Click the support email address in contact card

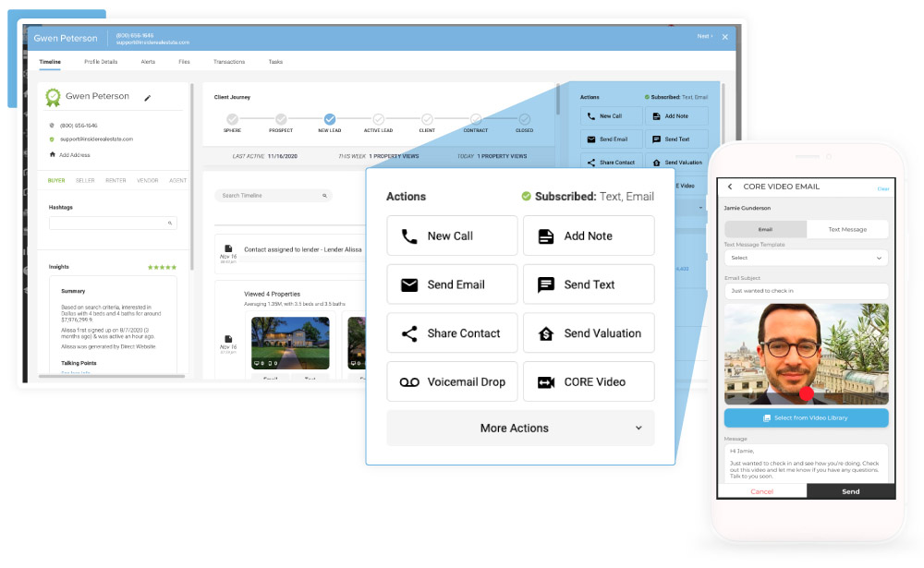tap(97, 139)
